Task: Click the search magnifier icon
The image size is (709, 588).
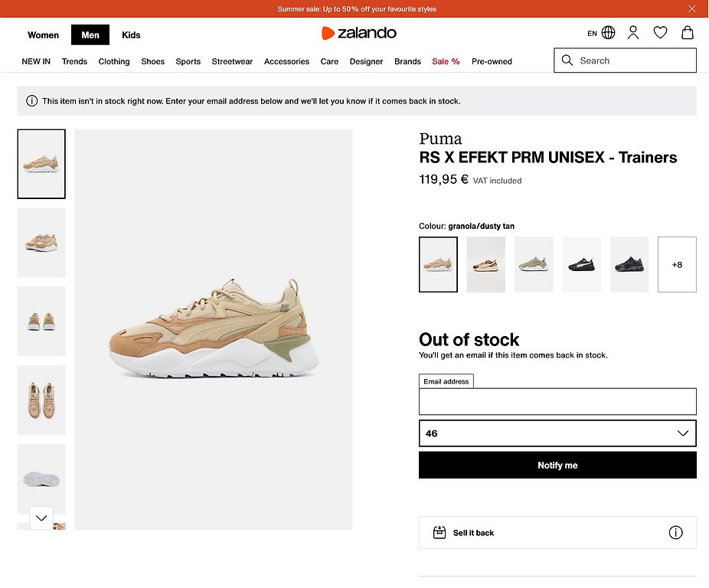Action: pyautogui.click(x=567, y=60)
